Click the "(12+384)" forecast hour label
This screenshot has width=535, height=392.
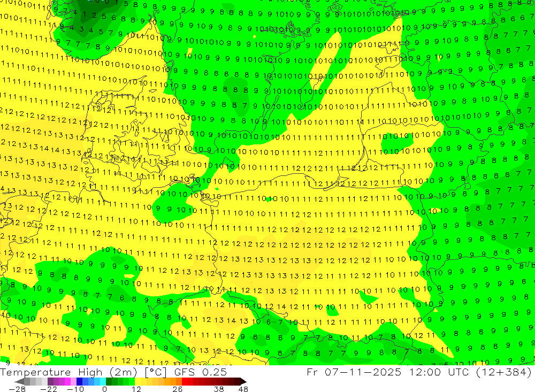503,372
